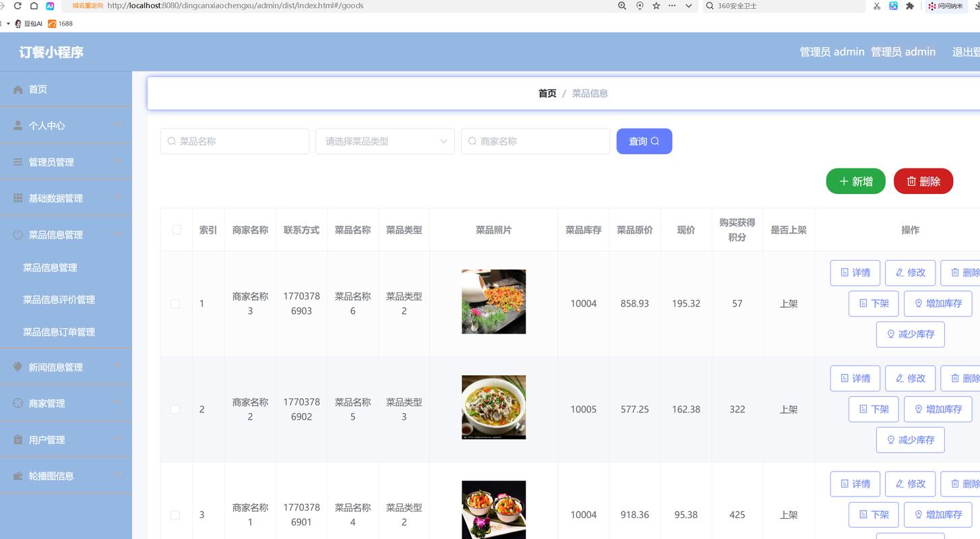Open the 请选择菜品类型 dropdown

(385, 141)
